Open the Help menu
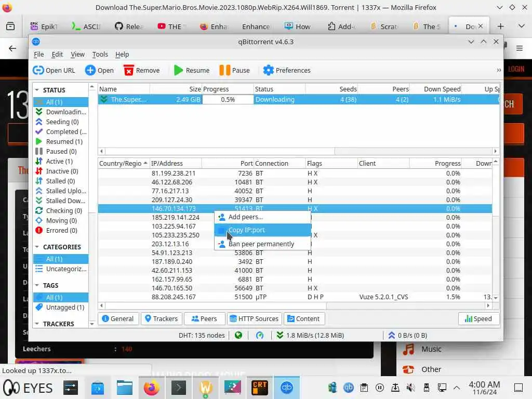The image size is (532, 399). pos(122,54)
